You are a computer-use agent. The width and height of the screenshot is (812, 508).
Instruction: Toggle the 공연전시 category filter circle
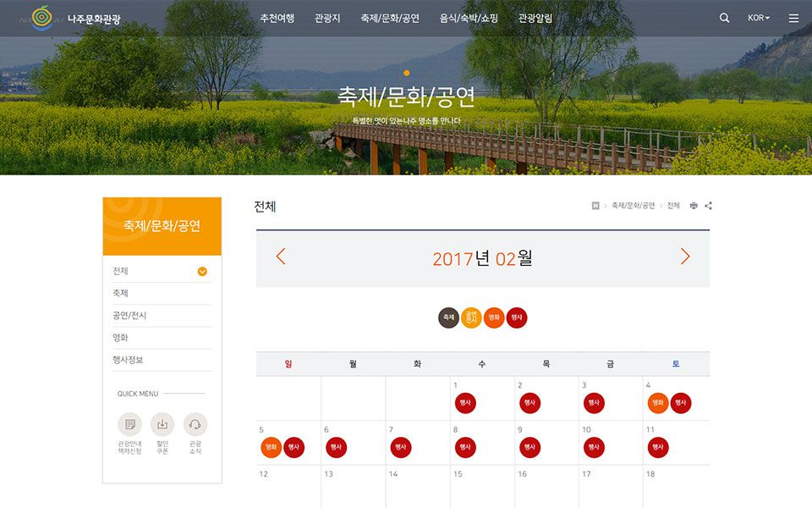[x=471, y=318]
